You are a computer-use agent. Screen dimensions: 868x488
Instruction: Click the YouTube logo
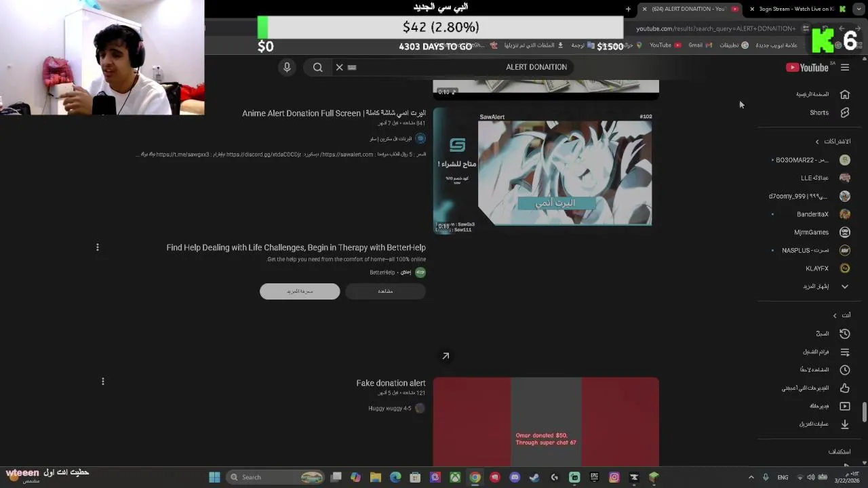[x=807, y=67]
